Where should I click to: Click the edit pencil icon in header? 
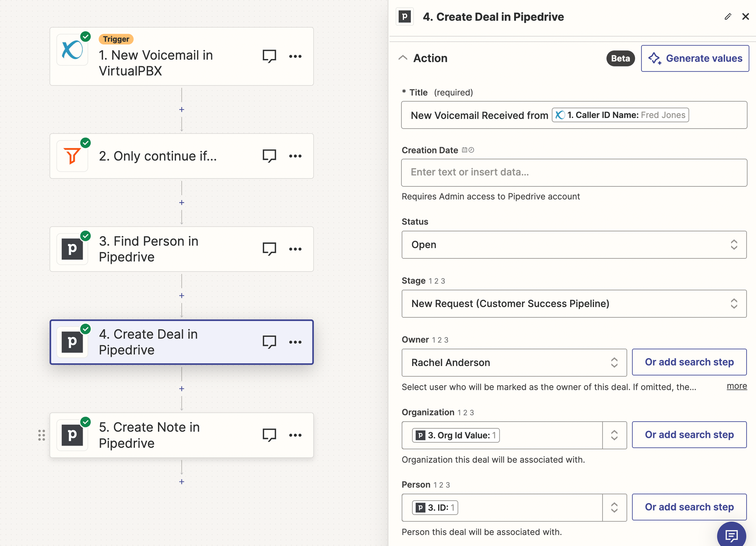[728, 16]
